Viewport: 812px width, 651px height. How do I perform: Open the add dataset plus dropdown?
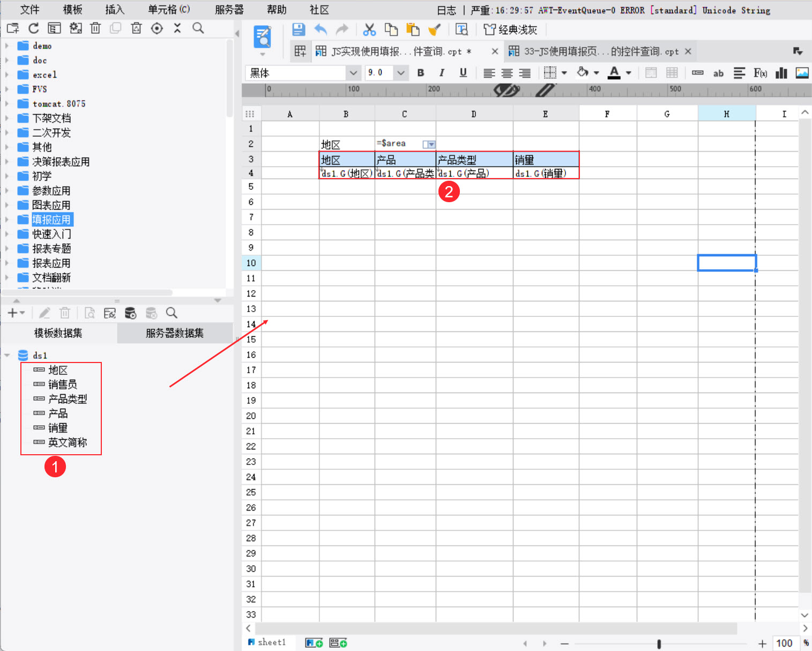pyautogui.click(x=16, y=313)
